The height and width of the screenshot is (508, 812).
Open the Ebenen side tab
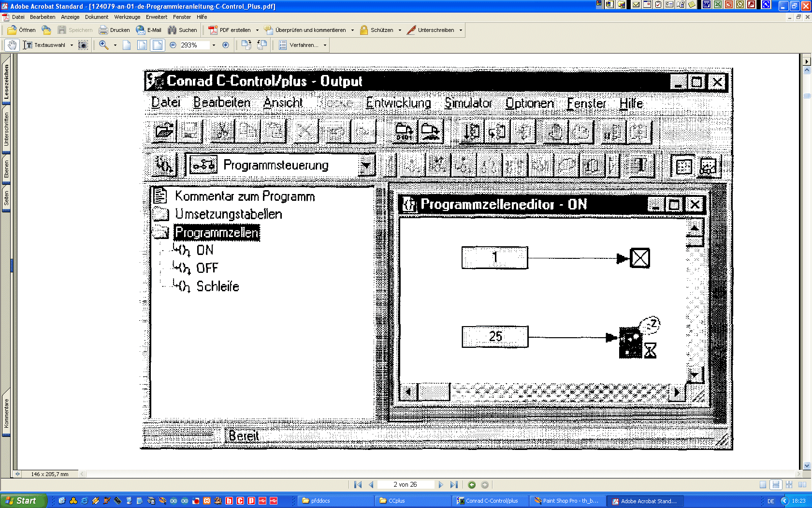[x=6, y=169]
